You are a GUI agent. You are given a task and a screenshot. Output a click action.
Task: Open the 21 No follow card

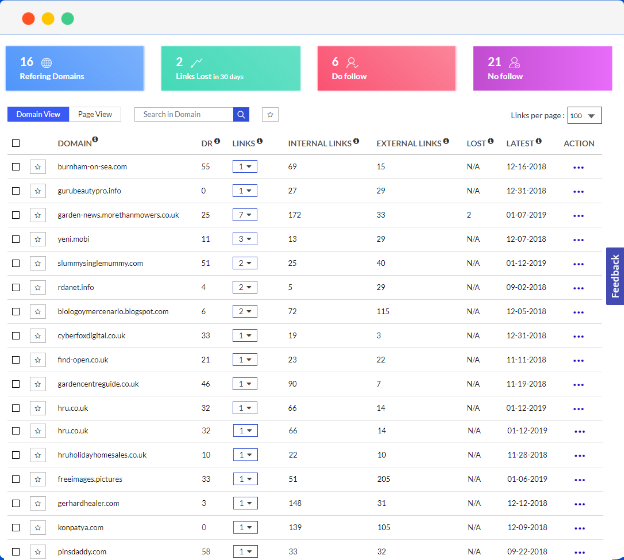coord(542,68)
